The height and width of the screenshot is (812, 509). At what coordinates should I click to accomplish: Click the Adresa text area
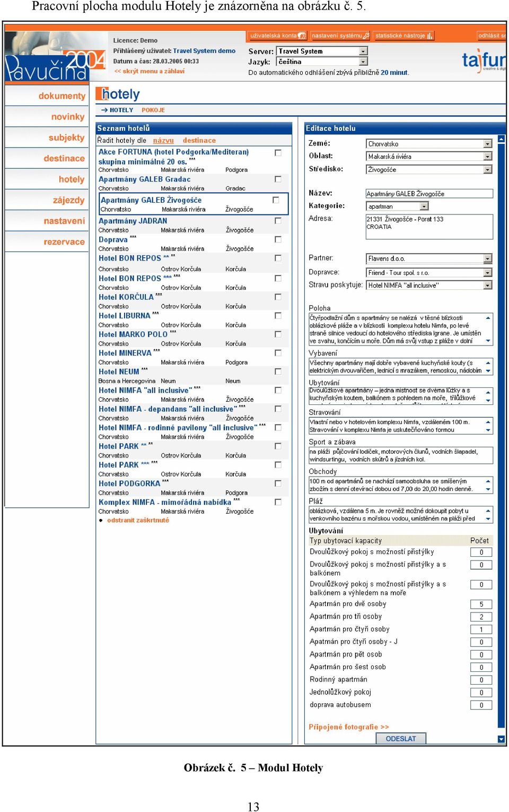pyautogui.click(x=429, y=227)
